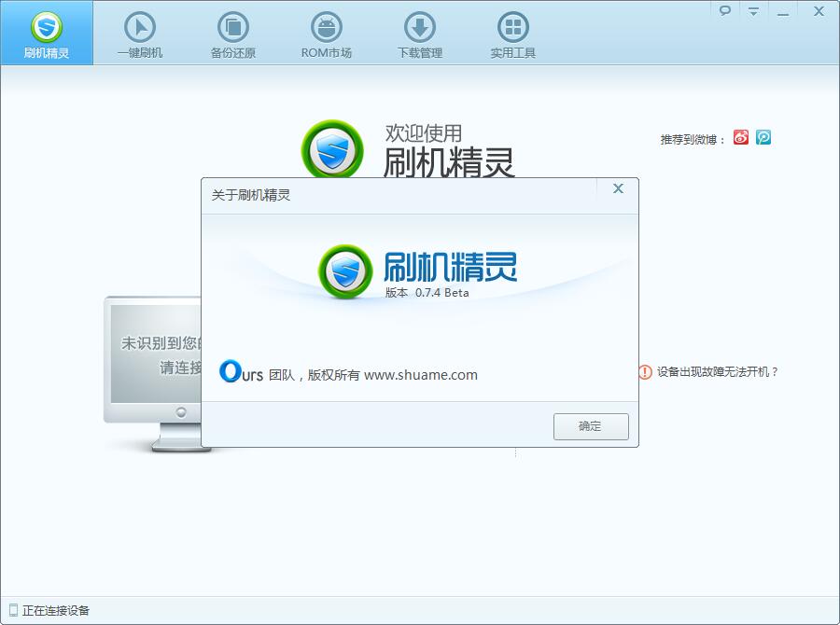Click the red warning exclamation icon

click(x=645, y=371)
